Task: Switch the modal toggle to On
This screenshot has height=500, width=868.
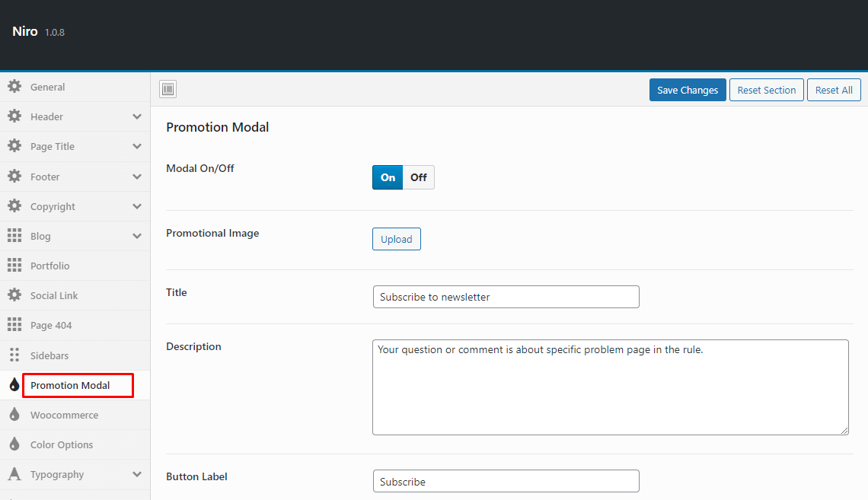Action: tap(388, 177)
